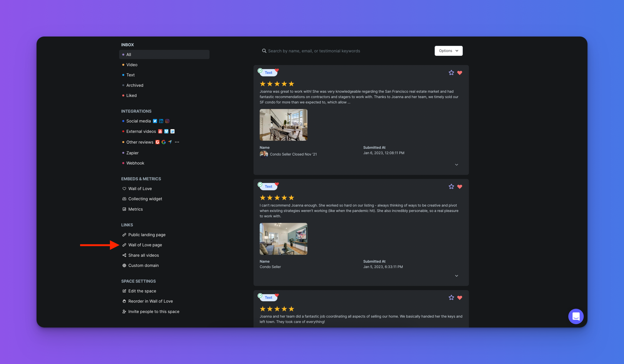The height and width of the screenshot is (364, 624).
Task: Select the Video inbox filter
Action: tap(132, 65)
